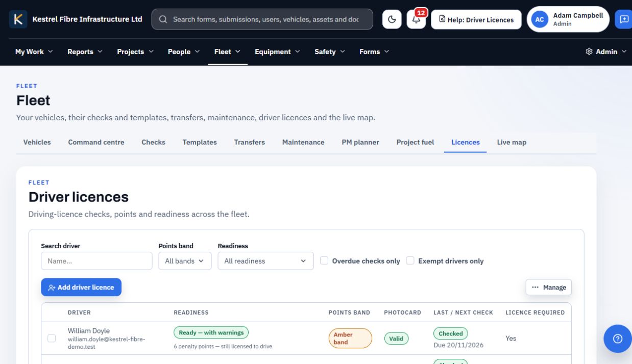Screen dimensions: 632x364
Task: Select the Licences tab
Action: point(466,142)
